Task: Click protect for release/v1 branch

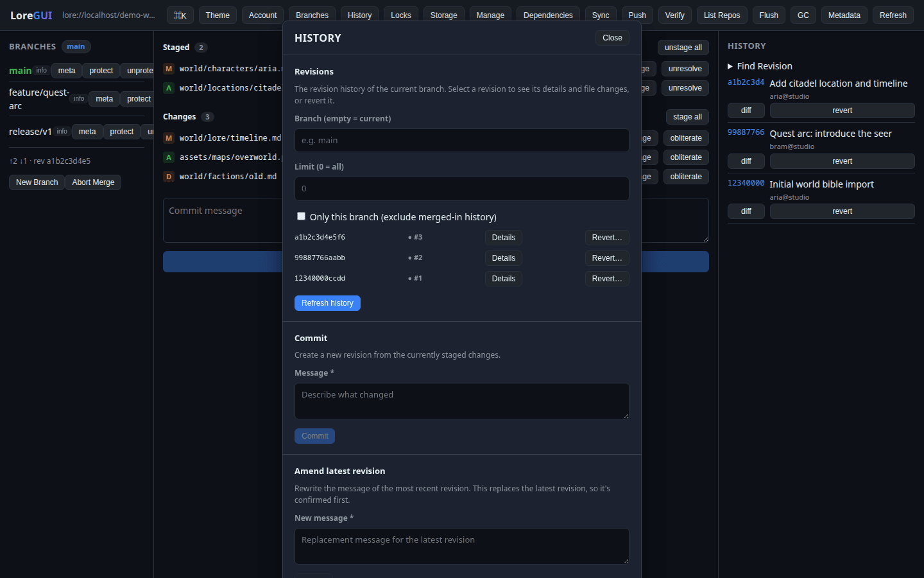Action: pos(122,132)
